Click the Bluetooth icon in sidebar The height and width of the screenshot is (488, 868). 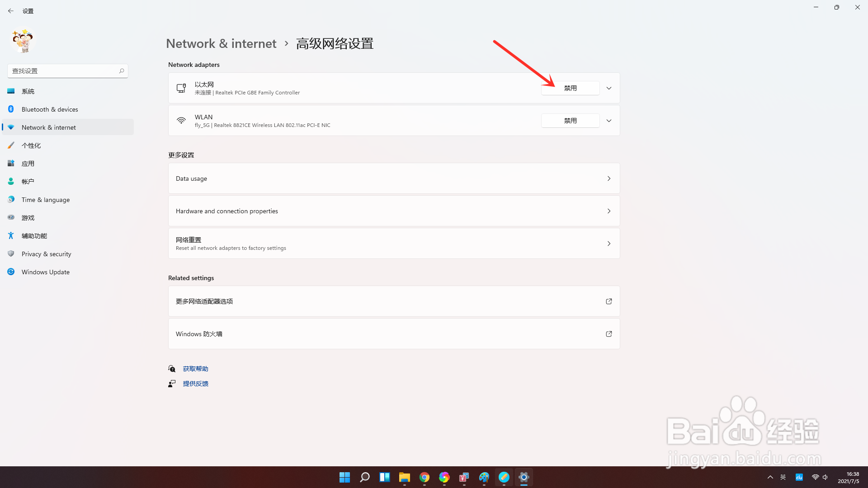[11, 109]
